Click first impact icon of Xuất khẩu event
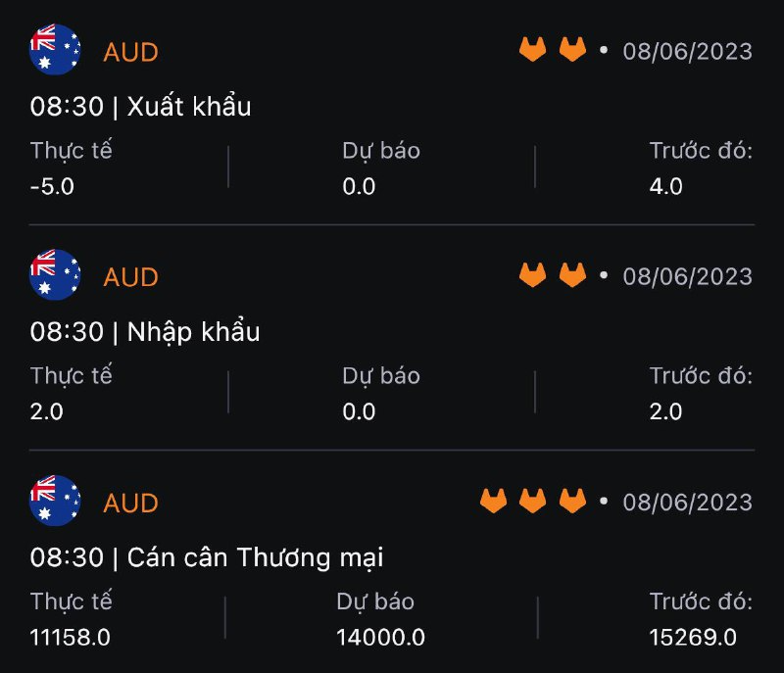Screen dimensions: 784x673 [532, 50]
